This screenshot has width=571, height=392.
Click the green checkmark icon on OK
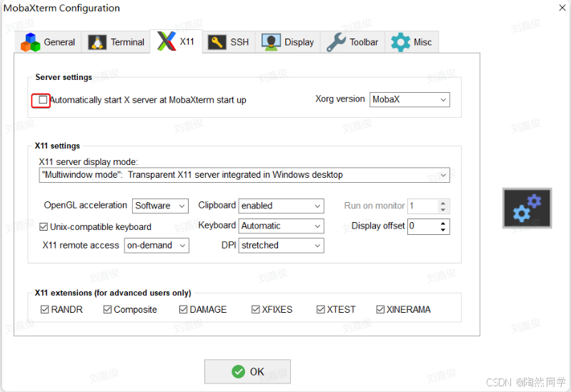coord(238,371)
